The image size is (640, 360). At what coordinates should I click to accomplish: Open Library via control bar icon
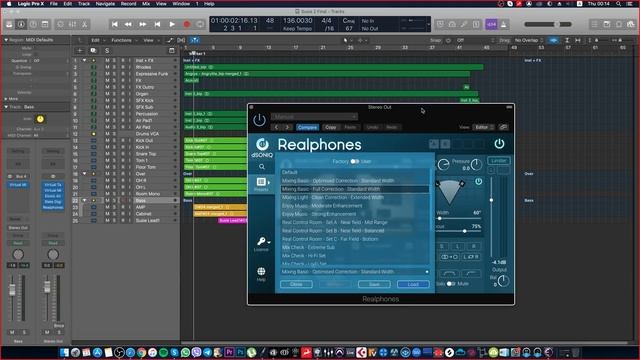coord(9,24)
